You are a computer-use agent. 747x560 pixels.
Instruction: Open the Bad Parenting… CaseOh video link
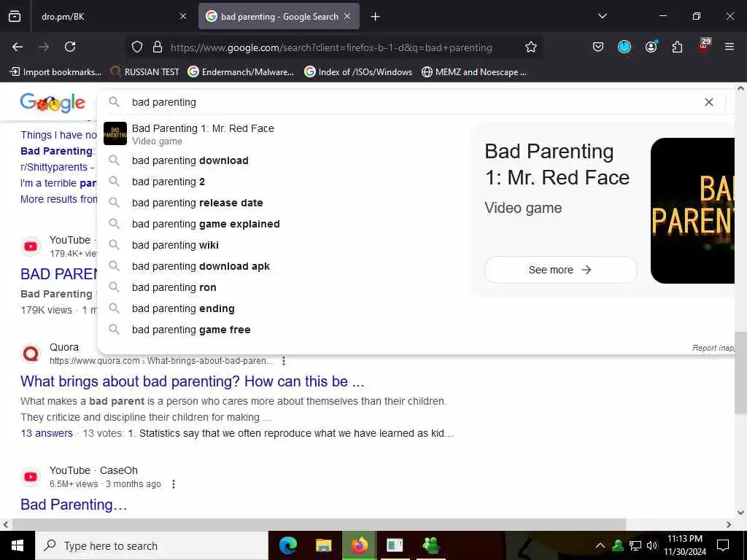tap(74, 505)
